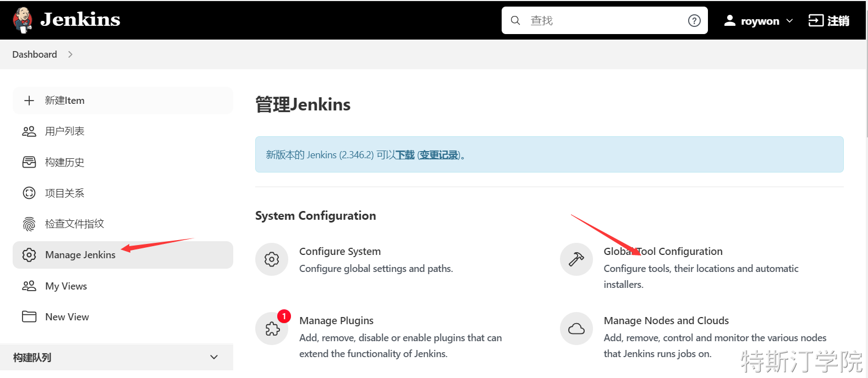Click the 管理Jenkins page heading
This screenshot has height=378, width=868.
303,104
